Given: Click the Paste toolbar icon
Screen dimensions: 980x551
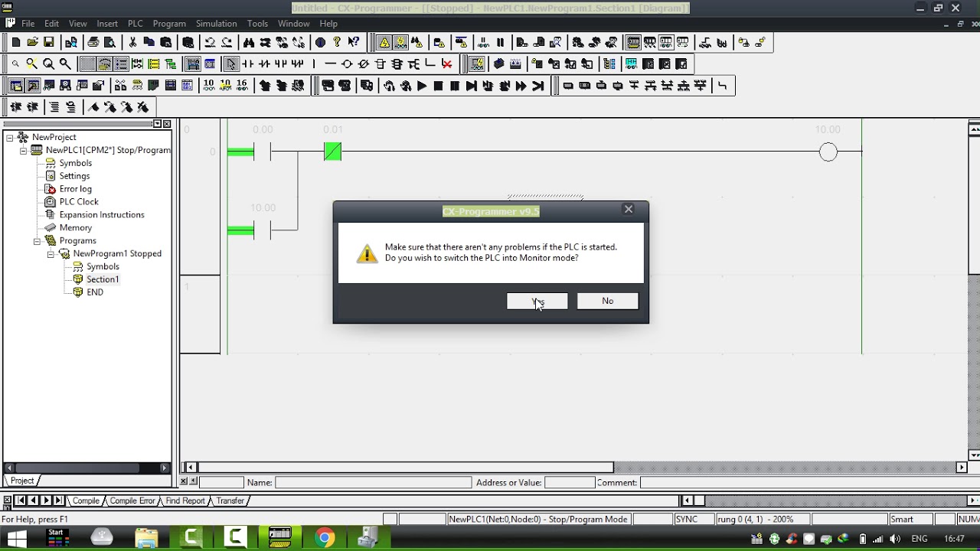Looking at the screenshot, I should coord(165,43).
